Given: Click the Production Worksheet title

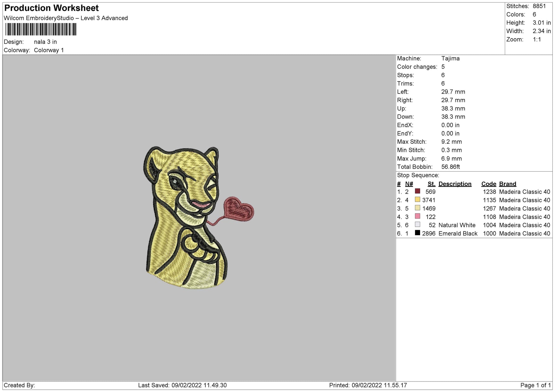Looking at the screenshot, I should pyautogui.click(x=52, y=8).
